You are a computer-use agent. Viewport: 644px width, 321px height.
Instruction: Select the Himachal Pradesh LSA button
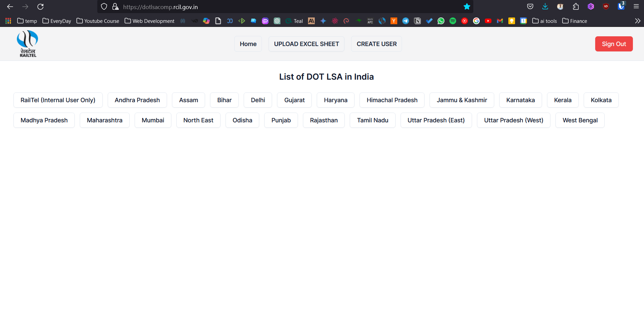(x=392, y=100)
